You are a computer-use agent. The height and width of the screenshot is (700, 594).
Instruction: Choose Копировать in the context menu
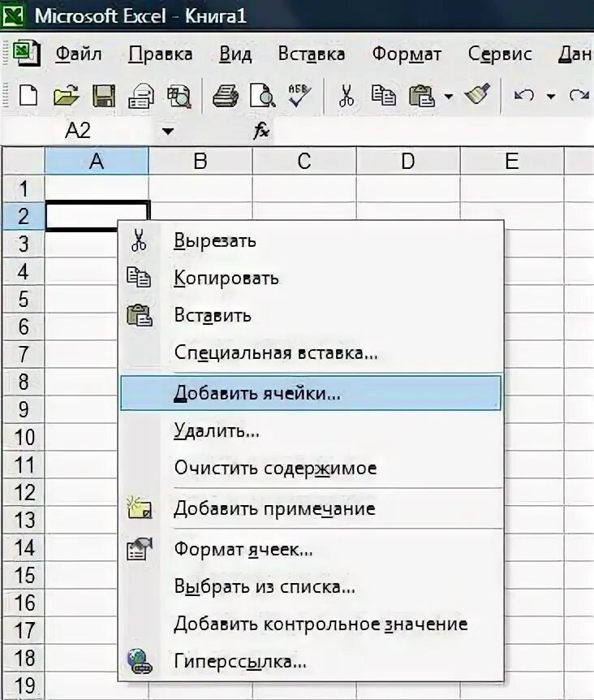click(311, 278)
